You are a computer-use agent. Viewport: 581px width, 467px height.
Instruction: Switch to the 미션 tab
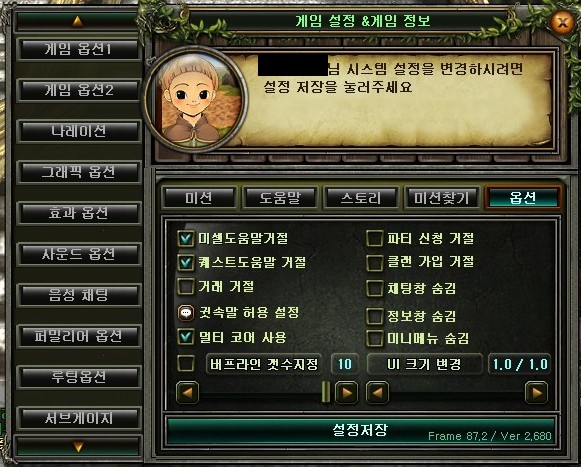[x=199, y=198]
